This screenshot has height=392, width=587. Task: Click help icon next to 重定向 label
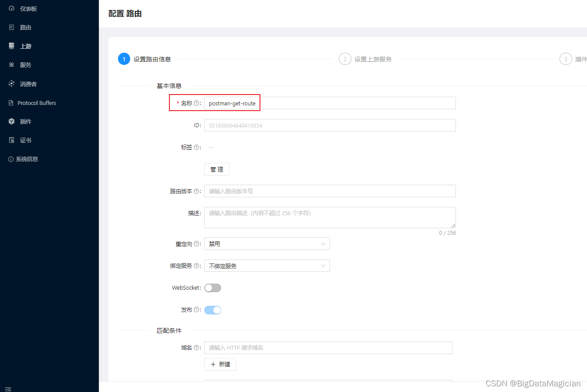click(196, 244)
